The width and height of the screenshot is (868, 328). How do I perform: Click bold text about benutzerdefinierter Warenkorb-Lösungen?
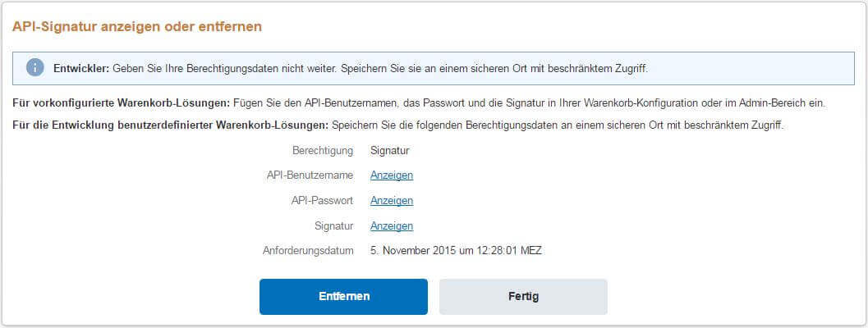click(171, 125)
